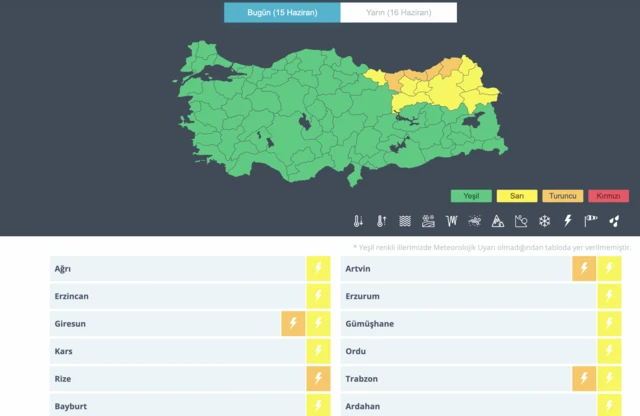This screenshot has height=416, width=640.
Task: Select the cold temperature warning icon
Action: click(358, 221)
